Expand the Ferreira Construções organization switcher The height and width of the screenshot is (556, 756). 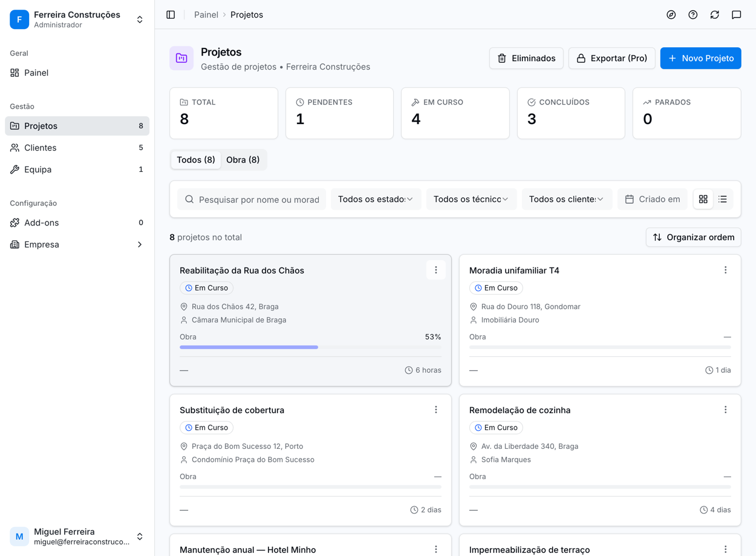[x=140, y=19]
